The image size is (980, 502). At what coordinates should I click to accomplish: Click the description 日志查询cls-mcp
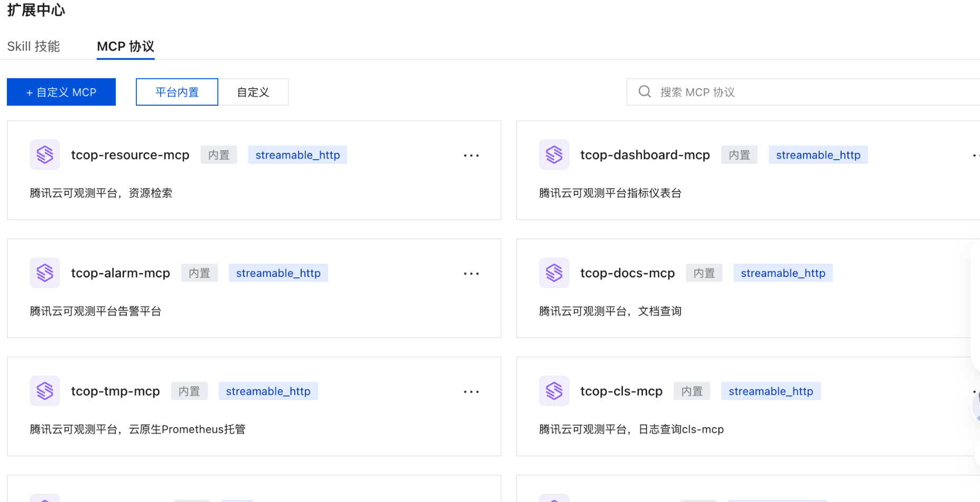click(681, 429)
